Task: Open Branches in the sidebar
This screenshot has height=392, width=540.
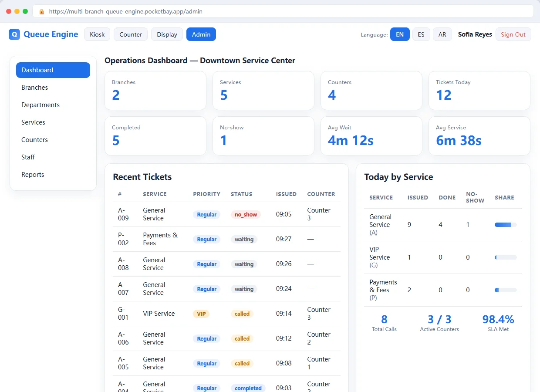Action: [x=53, y=88]
